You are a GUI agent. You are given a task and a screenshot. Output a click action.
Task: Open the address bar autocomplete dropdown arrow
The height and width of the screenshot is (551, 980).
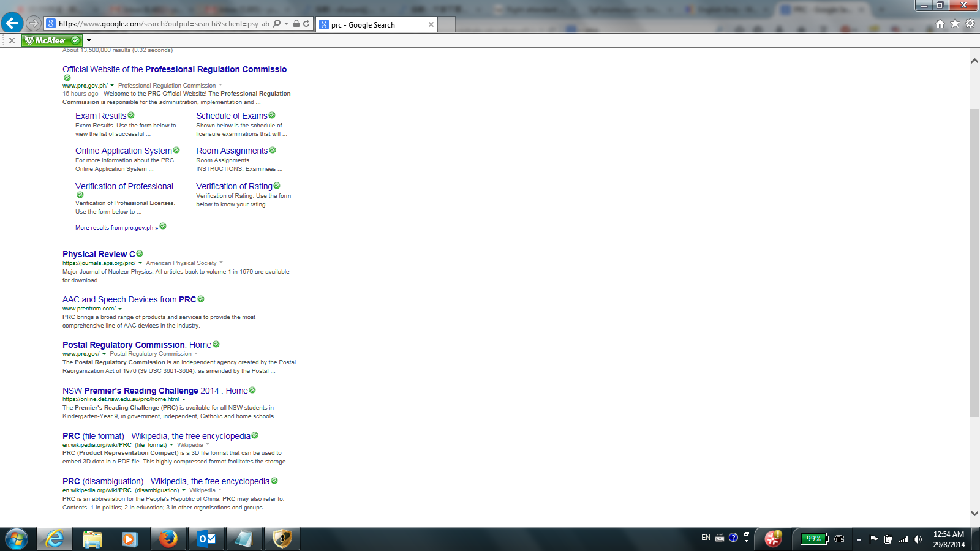pyautogui.click(x=286, y=24)
